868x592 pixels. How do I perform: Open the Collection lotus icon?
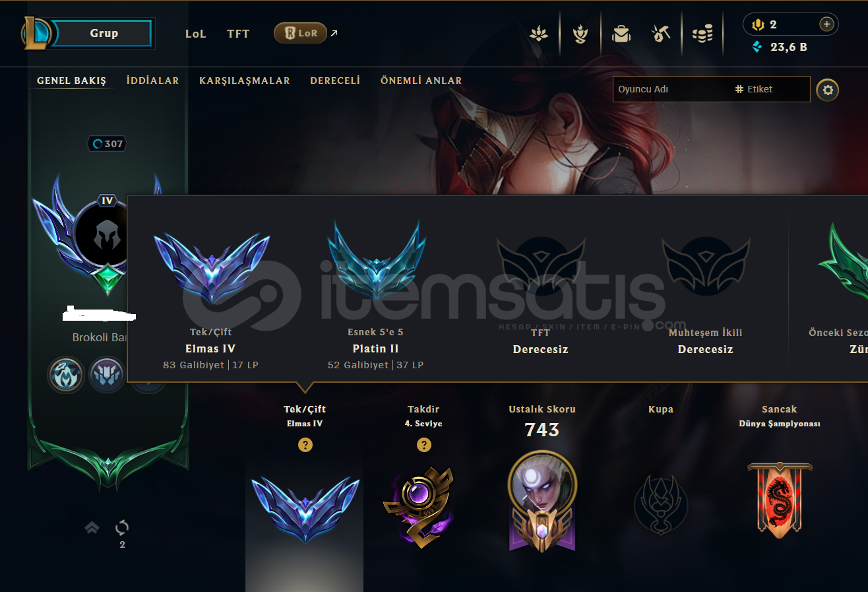point(539,33)
